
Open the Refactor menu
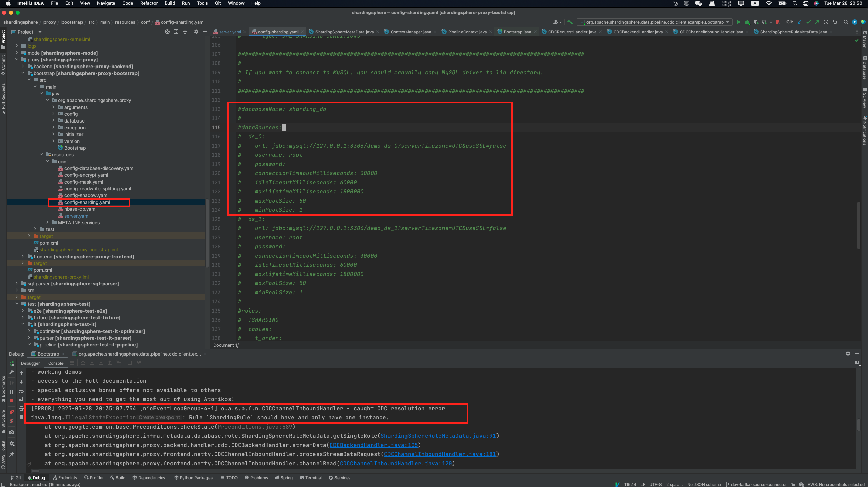point(149,3)
